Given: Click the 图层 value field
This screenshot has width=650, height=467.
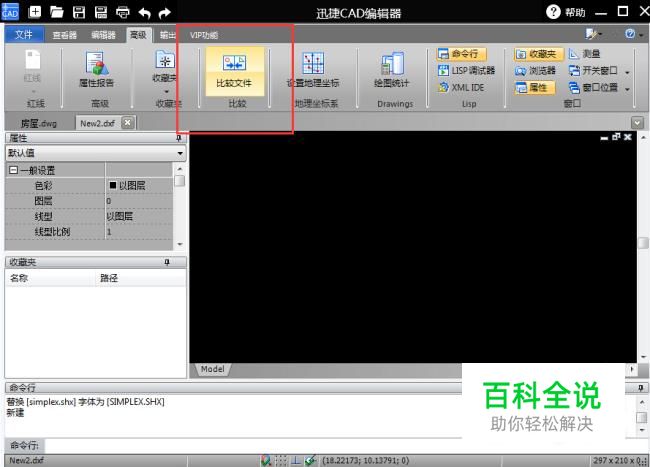Looking at the screenshot, I should click(x=139, y=201).
